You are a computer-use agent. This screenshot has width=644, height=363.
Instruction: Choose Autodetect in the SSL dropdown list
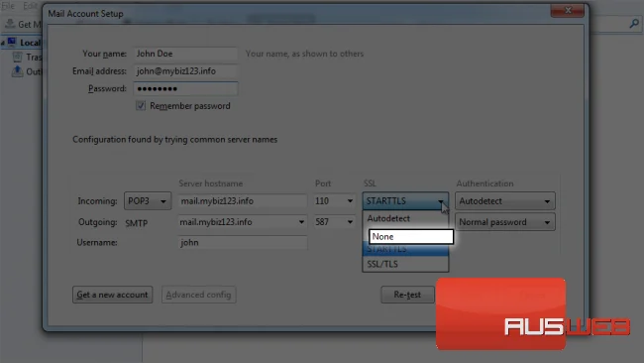405,218
